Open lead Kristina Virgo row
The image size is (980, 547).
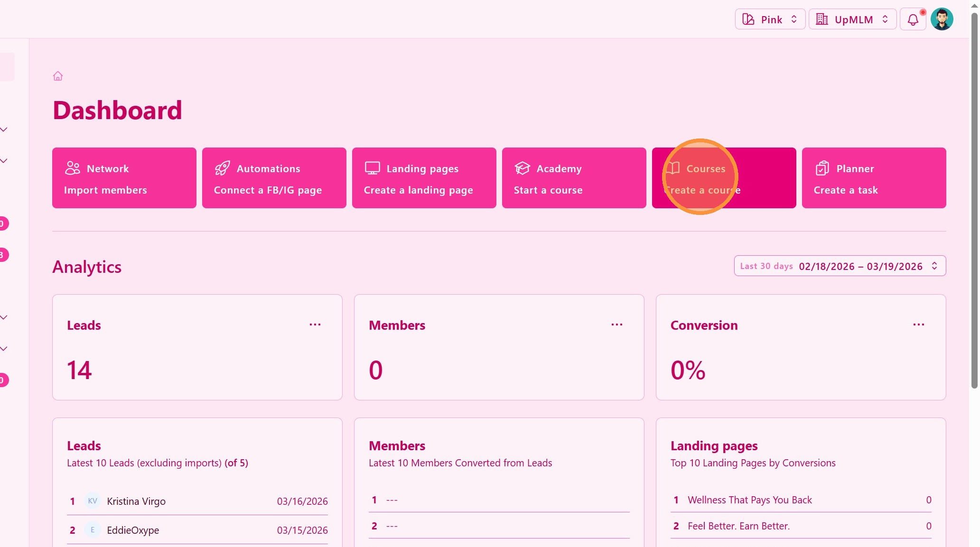(136, 501)
